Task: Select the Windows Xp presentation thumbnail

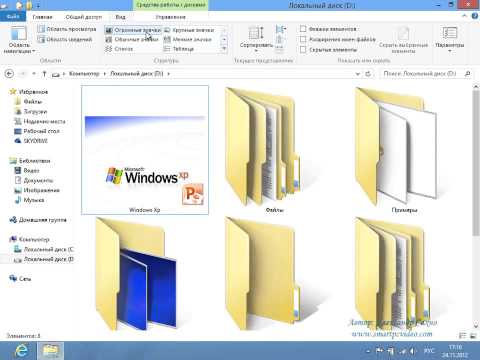Action: pos(145,150)
